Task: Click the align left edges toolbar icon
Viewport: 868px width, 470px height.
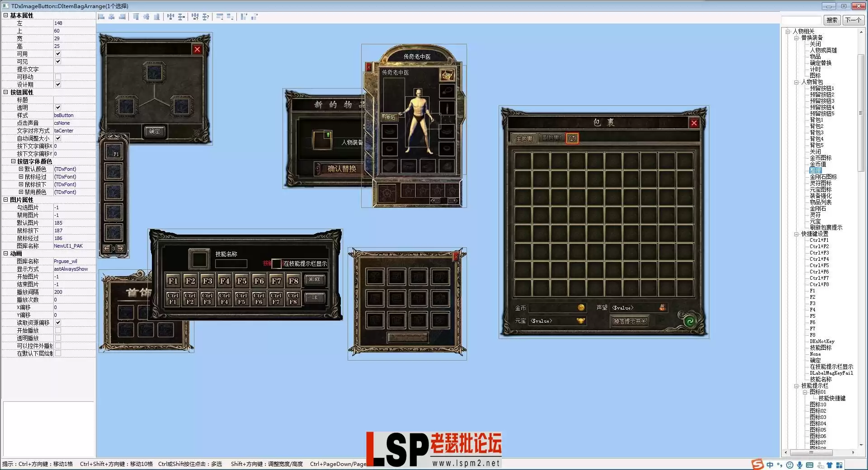Action: [101, 17]
